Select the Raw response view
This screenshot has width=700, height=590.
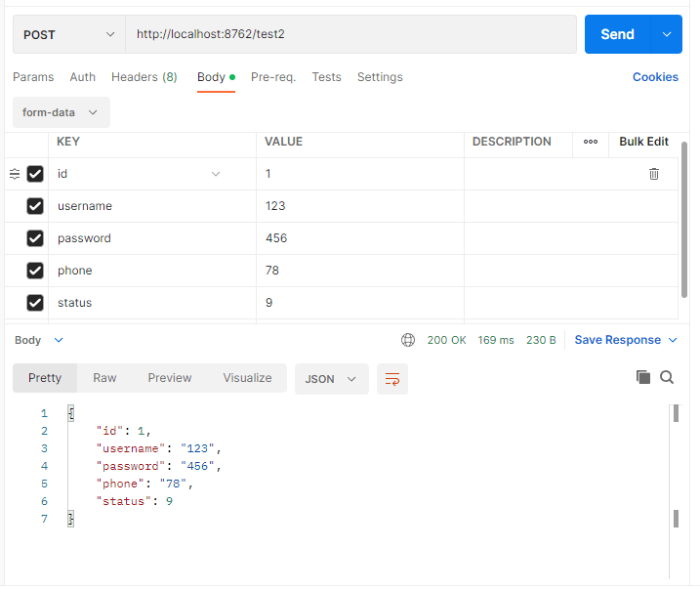(104, 378)
